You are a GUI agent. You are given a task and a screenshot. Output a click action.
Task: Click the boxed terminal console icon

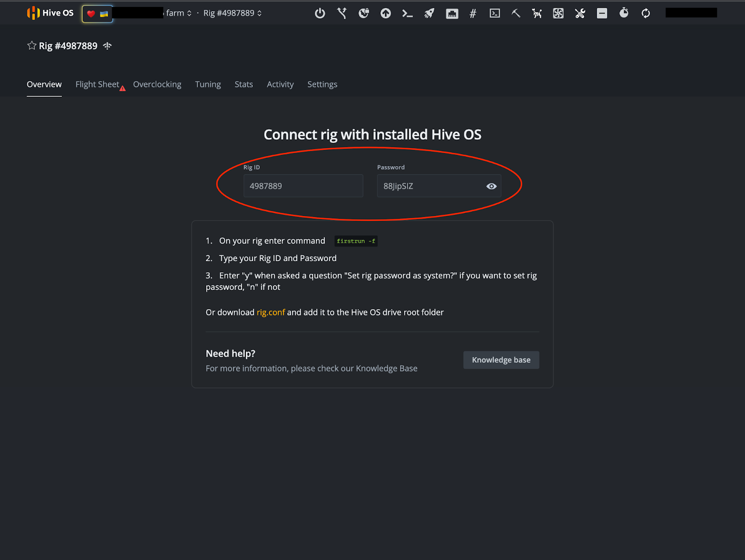495,13
